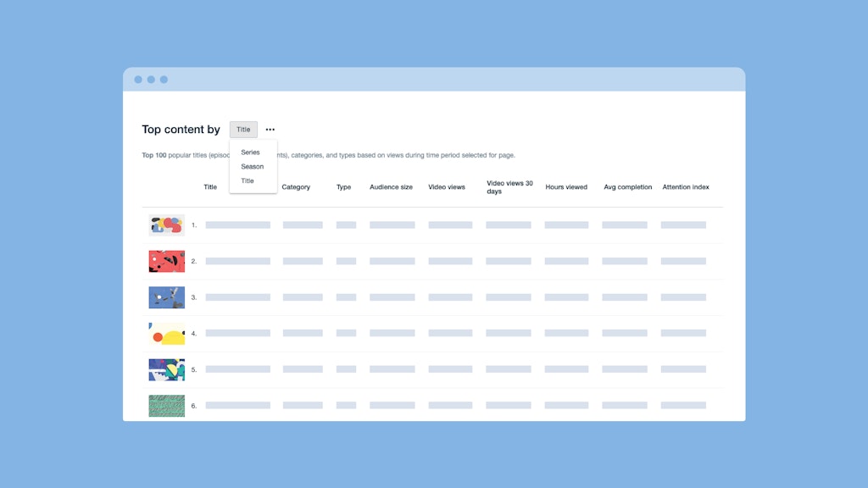Pick Title option in the dropdown list
This screenshot has width=868, height=488.
pos(248,181)
